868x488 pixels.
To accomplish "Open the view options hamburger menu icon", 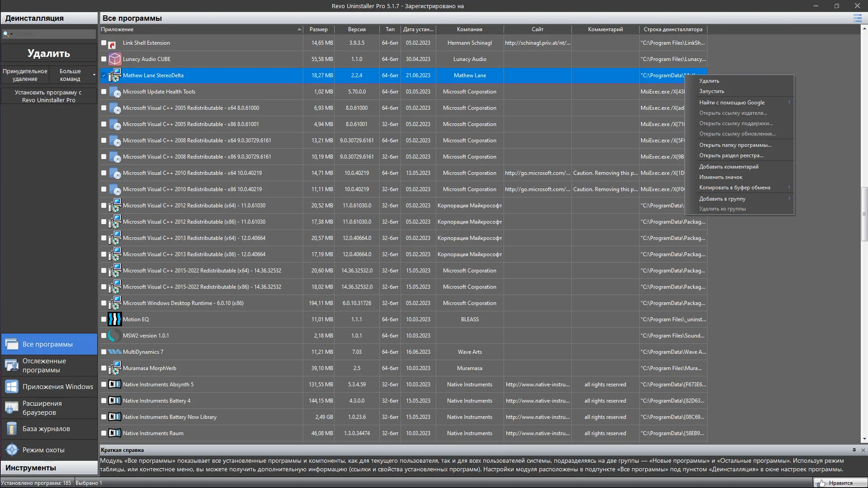I will pos(857,18).
